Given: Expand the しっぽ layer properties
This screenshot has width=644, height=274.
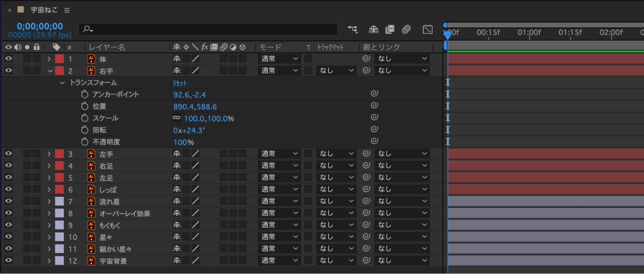Looking at the screenshot, I should click(49, 189).
